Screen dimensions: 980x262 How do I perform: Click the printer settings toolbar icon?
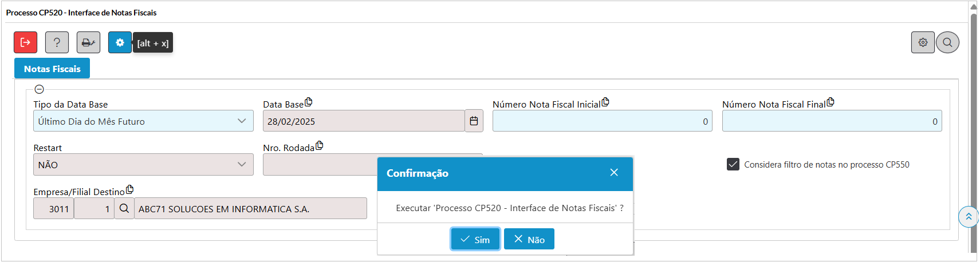[88, 42]
